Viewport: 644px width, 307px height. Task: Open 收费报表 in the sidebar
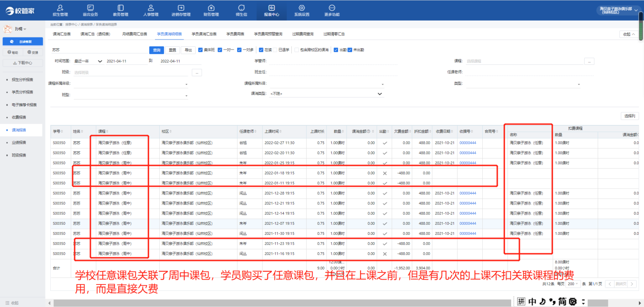pos(19,117)
